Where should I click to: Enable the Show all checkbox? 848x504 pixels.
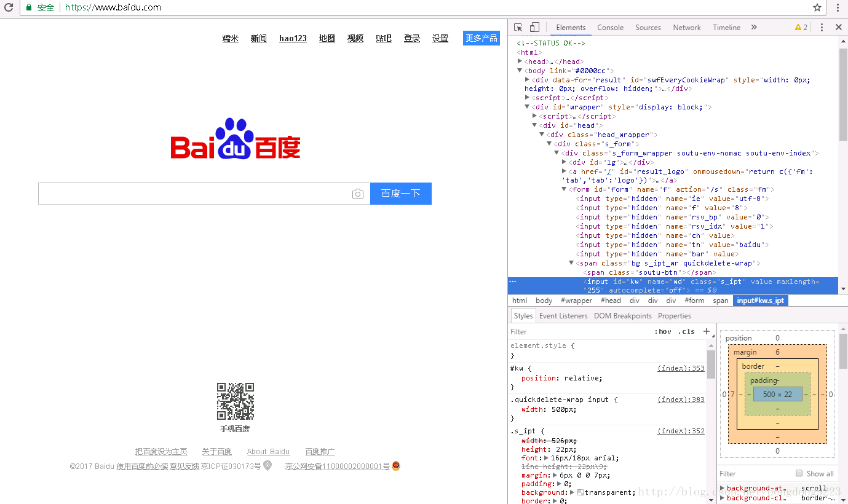tap(799, 473)
